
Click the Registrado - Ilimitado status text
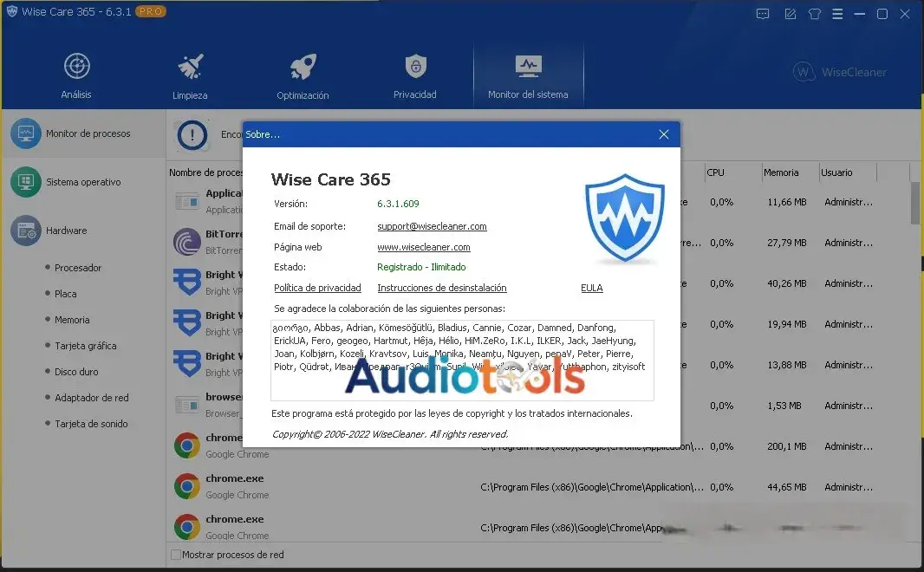tap(421, 267)
